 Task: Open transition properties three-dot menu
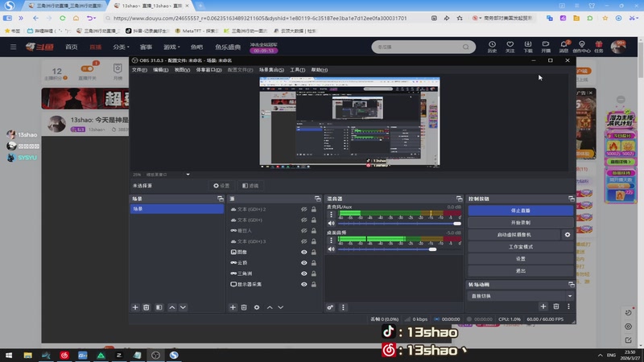coord(569,306)
